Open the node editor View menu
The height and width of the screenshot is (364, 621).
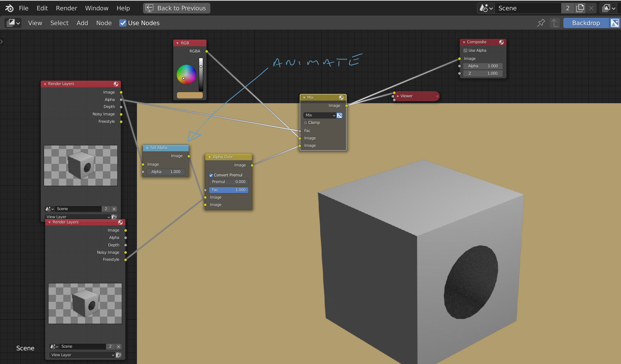(35, 23)
